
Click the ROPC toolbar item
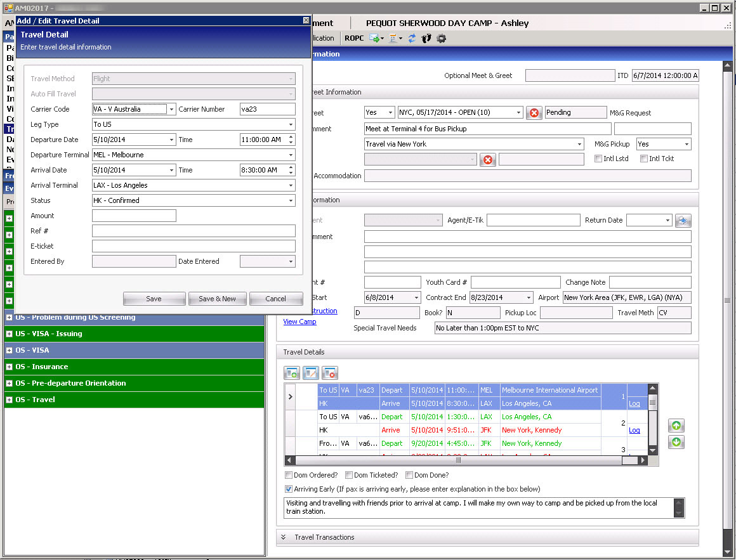click(x=354, y=38)
